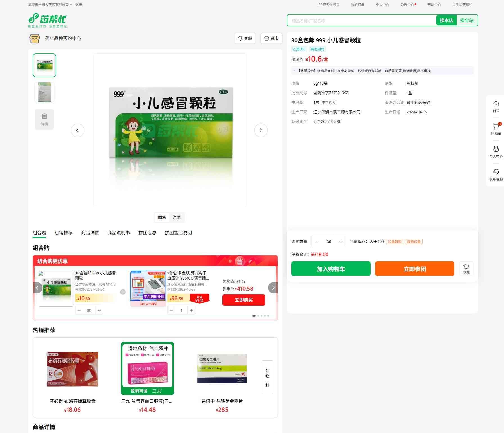Show previous product image with left arrow

(78, 130)
